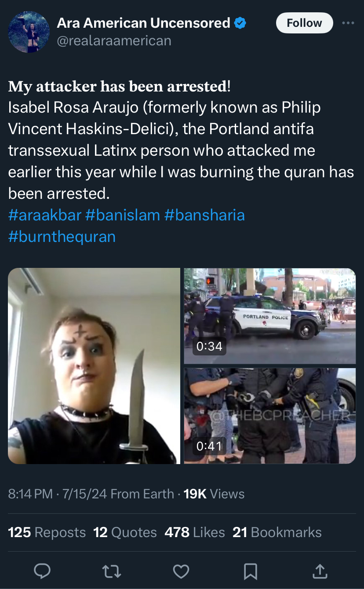This screenshot has width=364, height=589.
Task: Open the three-dot more options menu
Action: pyautogui.click(x=348, y=23)
